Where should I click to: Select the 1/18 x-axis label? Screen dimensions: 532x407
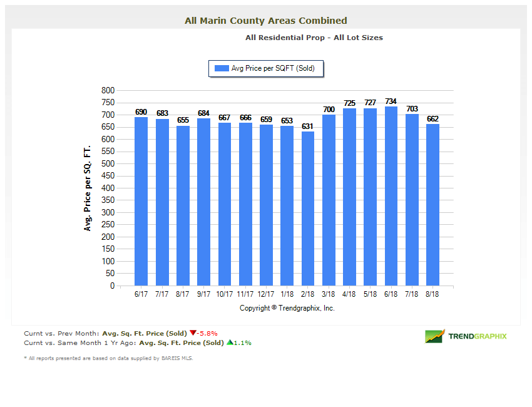(287, 294)
